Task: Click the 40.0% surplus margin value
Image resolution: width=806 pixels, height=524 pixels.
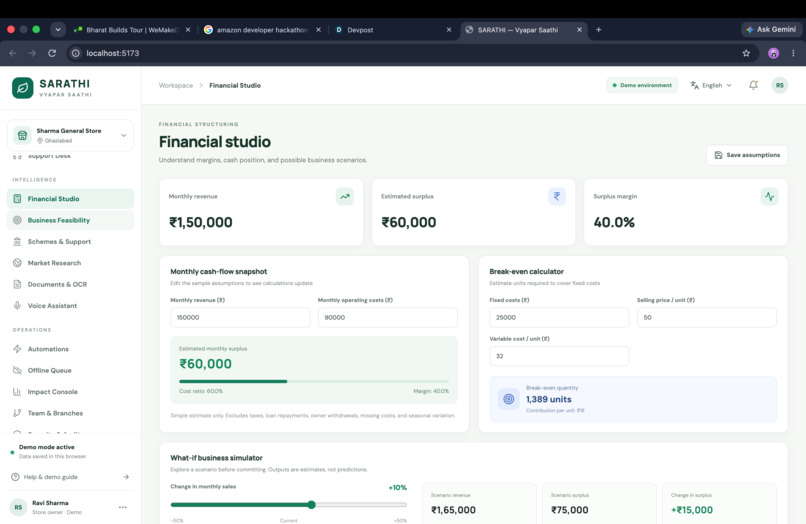Action: [614, 222]
